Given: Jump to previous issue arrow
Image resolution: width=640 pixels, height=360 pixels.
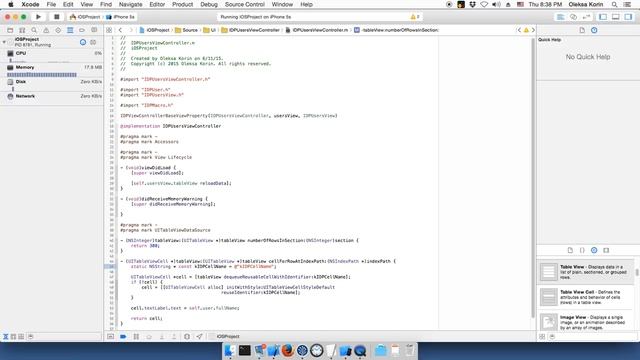Looking at the screenshot, I should click(519, 30).
